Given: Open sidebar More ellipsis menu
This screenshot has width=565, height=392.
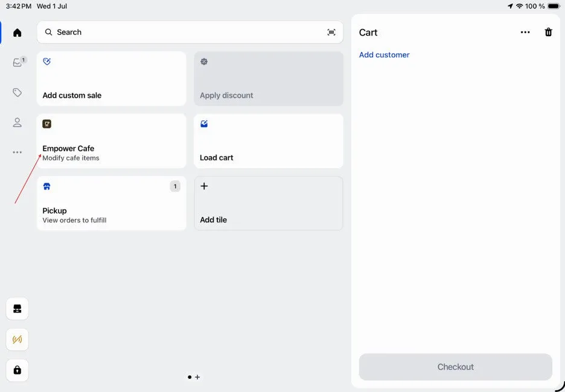Looking at the screenshot, I should 18,152.
